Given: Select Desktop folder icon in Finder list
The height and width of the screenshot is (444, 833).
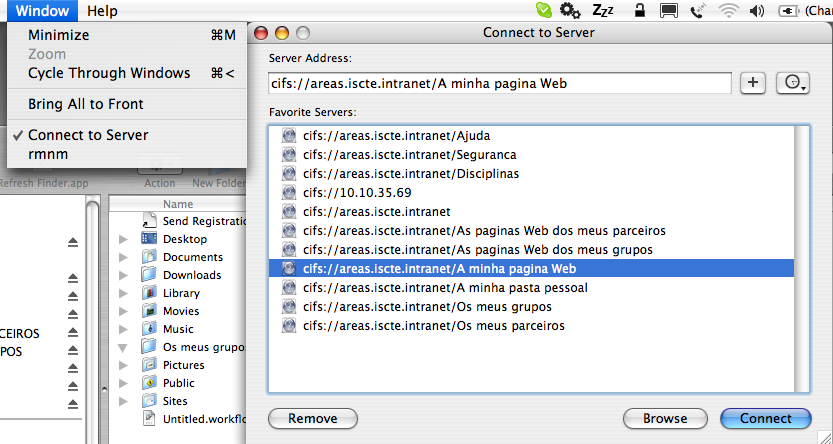Looking at the screenshot, I should click(x=149, y=238).
